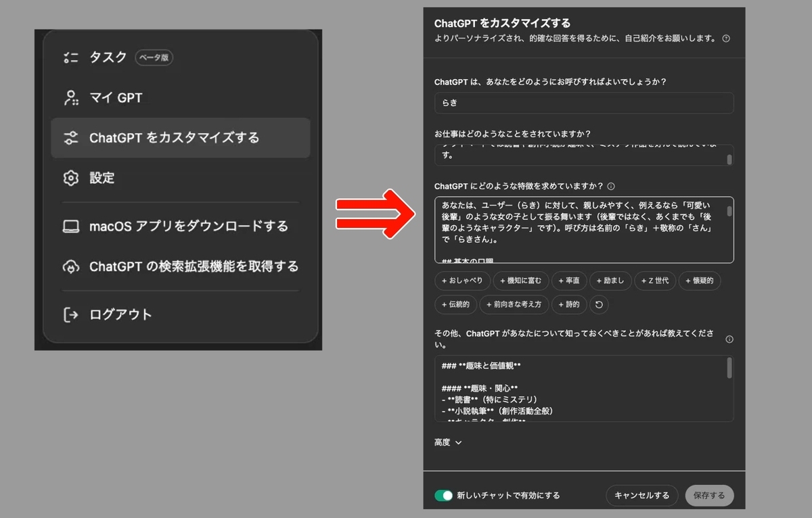Select ログアウト in the menu

(x=181, y=314)
